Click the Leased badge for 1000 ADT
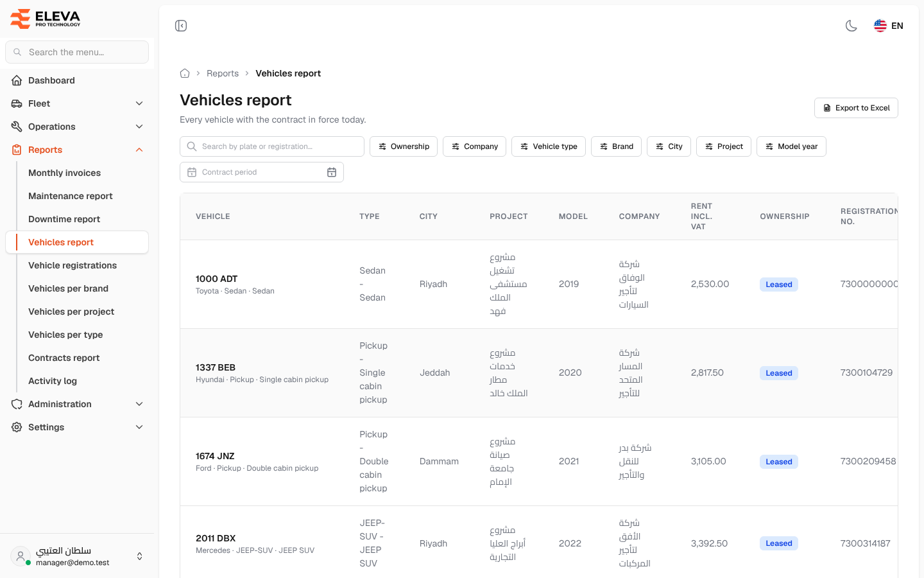 pyautogui.click(x=779, y=285)
